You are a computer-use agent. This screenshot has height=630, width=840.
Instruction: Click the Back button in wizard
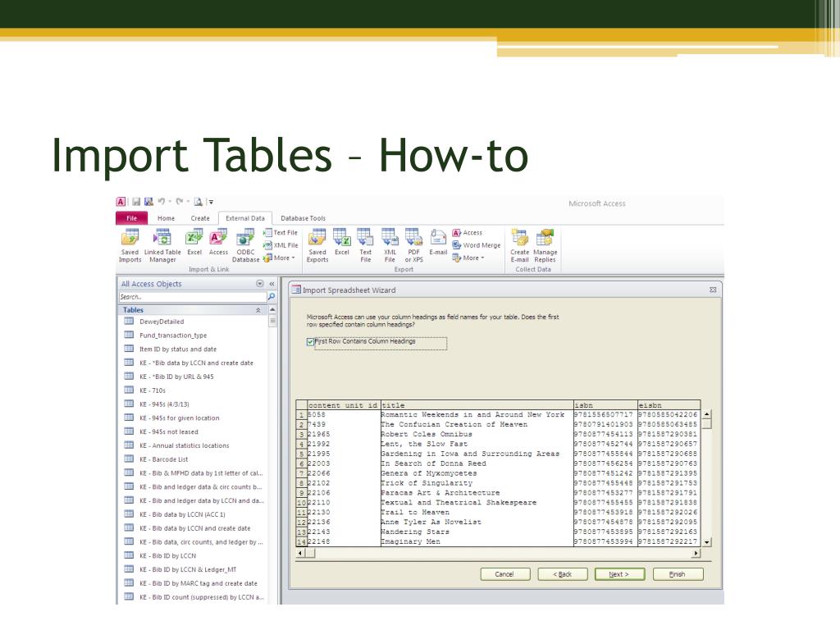pyautogui.click(x=563, y=574)
